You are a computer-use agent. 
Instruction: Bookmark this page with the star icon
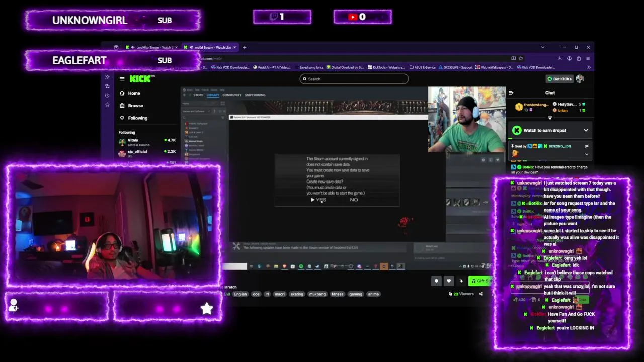[x=521, y=58]
